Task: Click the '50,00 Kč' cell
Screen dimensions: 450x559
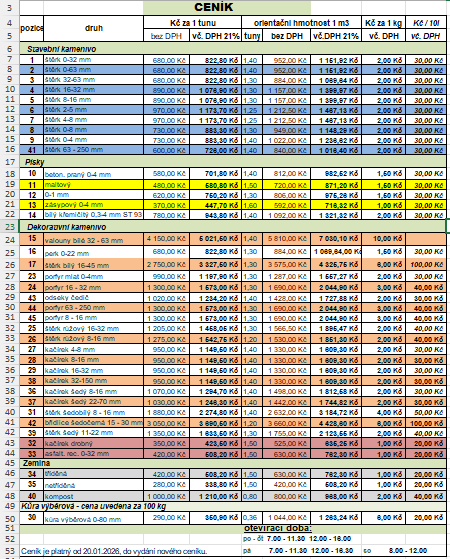Action: 426,412
